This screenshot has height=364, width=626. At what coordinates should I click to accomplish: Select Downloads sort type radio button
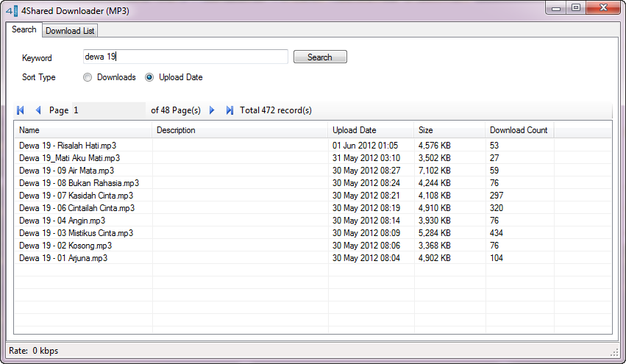pyautogui.click(x=88, y=77)
